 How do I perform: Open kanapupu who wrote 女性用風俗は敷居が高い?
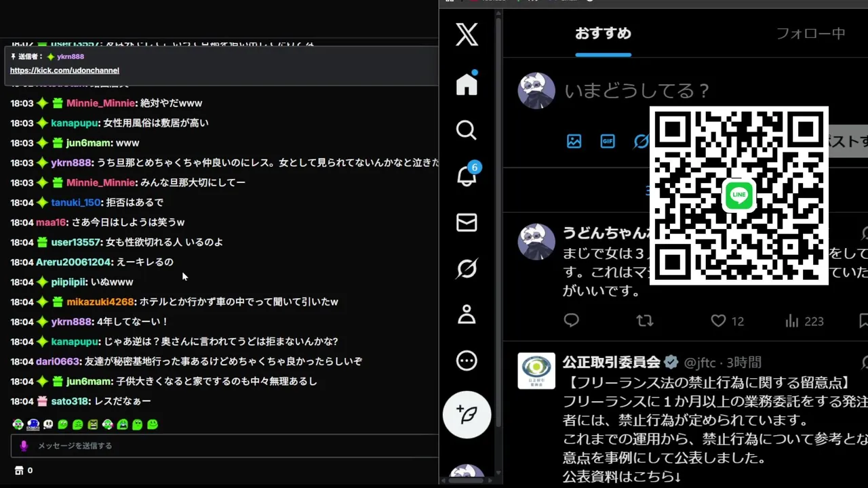point(75,123)
